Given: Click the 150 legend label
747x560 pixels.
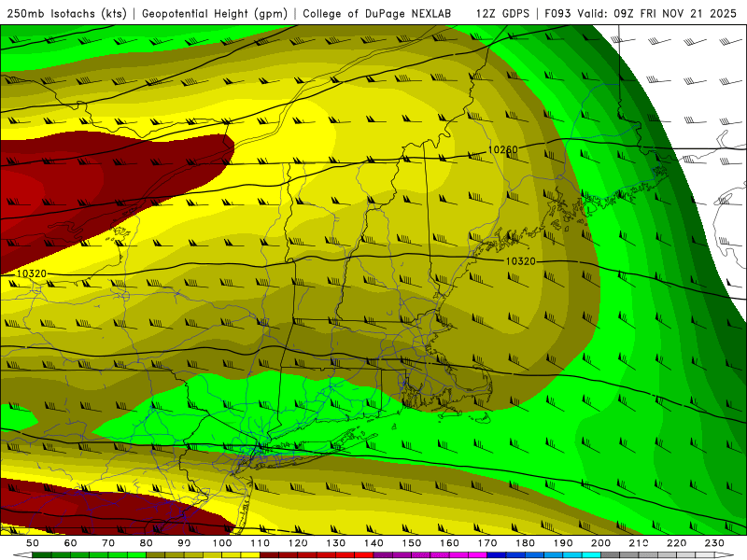Looking at the screenshot, I should pyautogui.click(x=412, y=543).
